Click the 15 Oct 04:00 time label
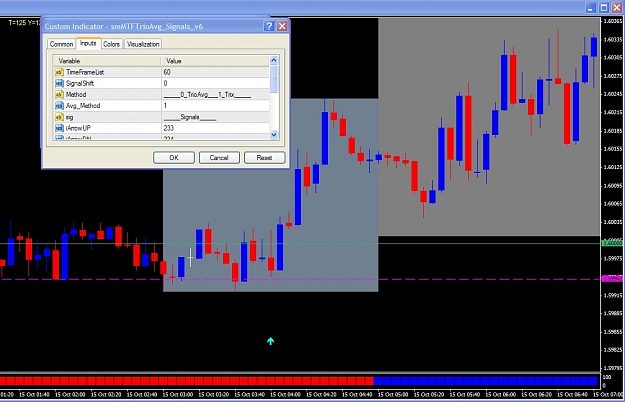This screenshot has height=402, width=625. click(x=285, y=394)
